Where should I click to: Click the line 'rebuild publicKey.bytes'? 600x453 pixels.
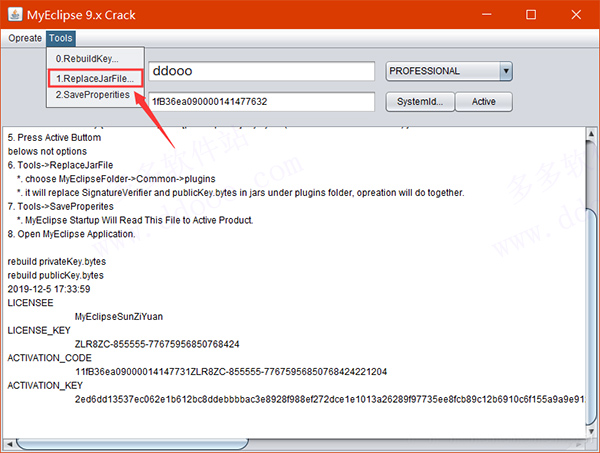55,275
